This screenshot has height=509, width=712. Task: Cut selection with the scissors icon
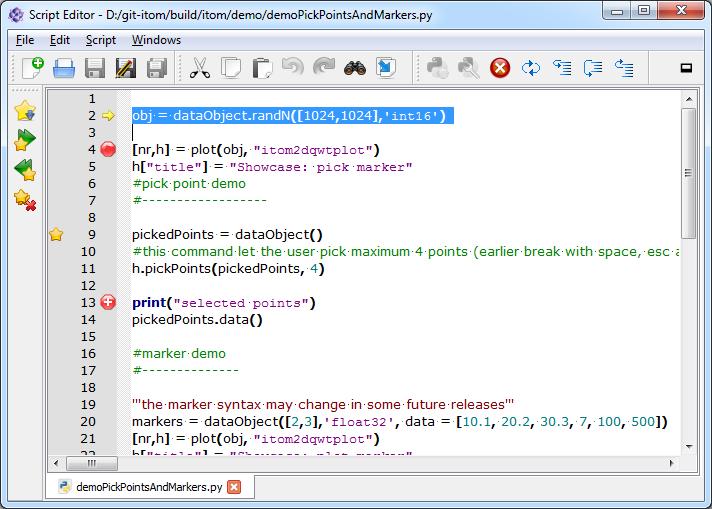[200, 68]
